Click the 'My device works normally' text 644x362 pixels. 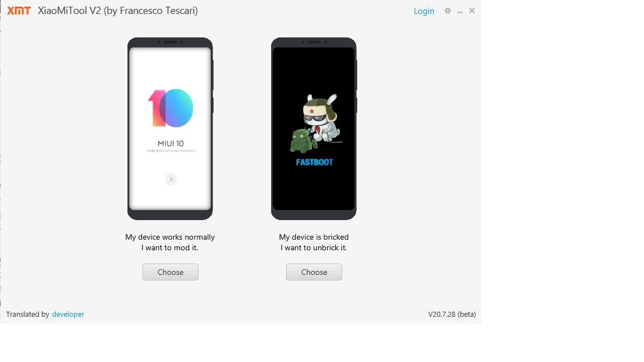coord(170,237)
